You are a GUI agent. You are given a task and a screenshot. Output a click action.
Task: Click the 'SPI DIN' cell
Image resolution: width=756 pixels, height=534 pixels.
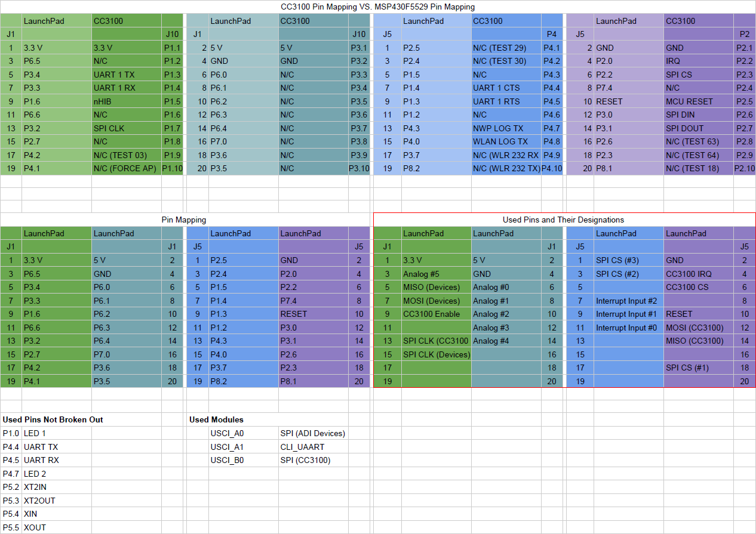[699, 115]
